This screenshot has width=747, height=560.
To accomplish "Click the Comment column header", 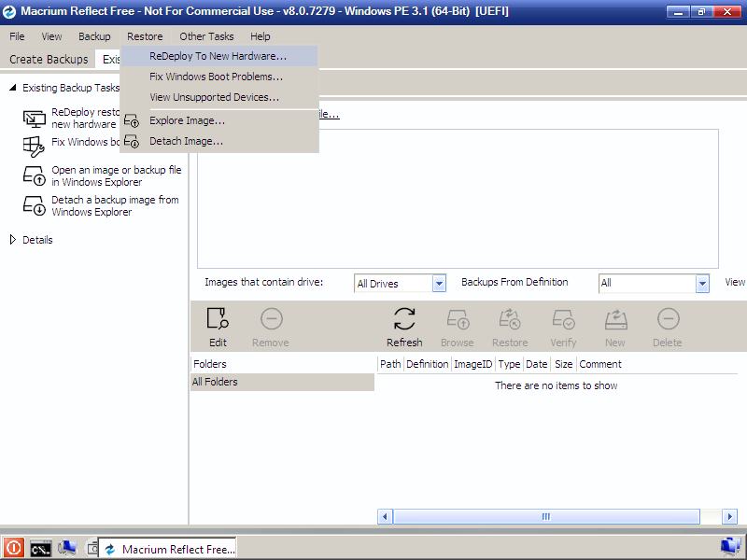I will coord(600,364).
